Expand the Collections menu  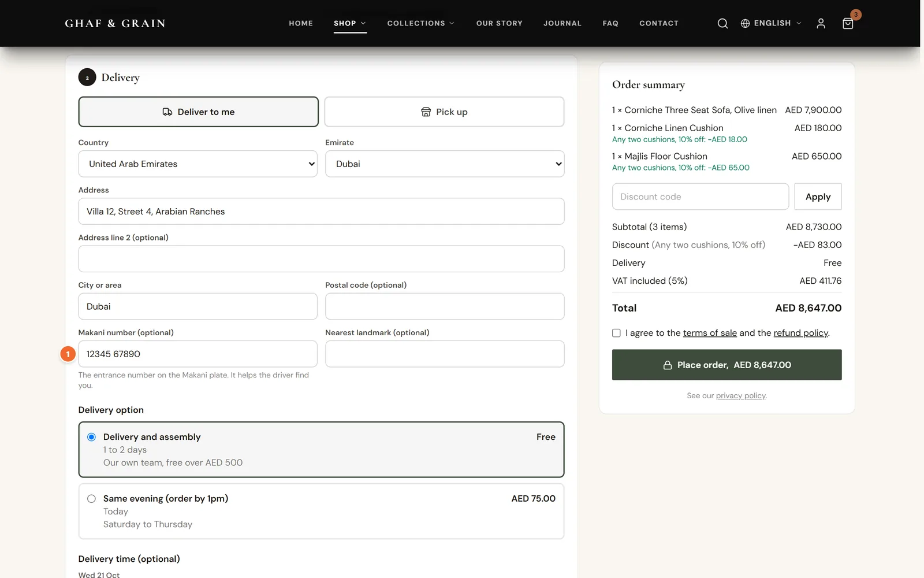point(421,23)
